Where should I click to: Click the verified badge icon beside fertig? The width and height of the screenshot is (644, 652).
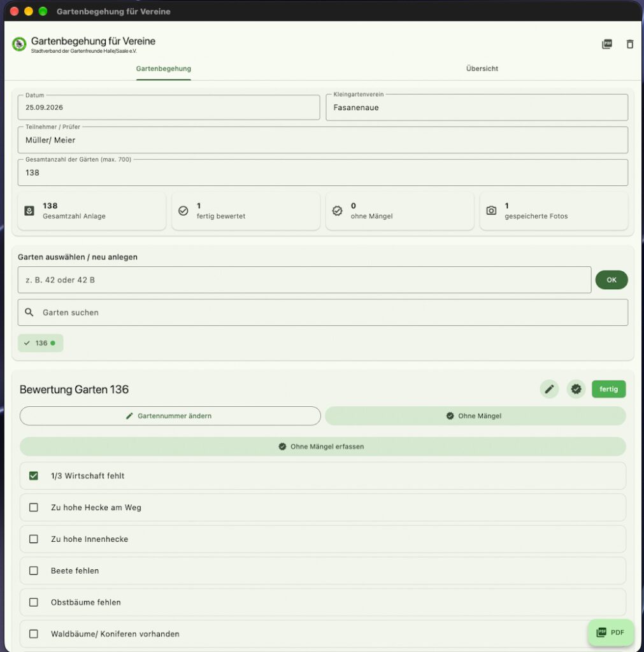(x=576, y=389)
